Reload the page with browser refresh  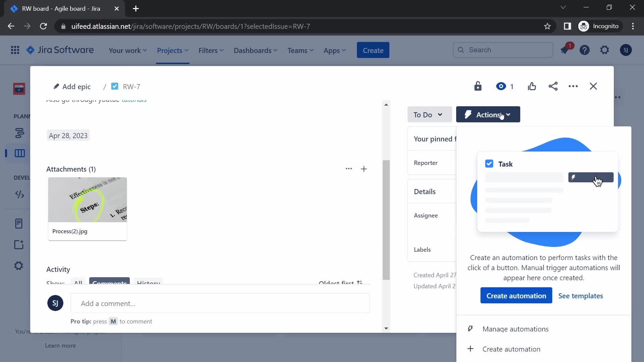click(x=43, y=26)
